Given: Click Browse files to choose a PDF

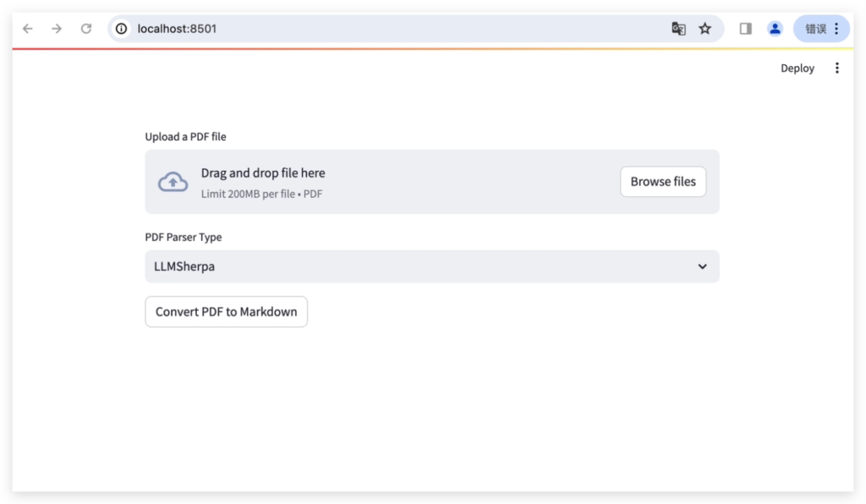Looking at the screenshot, I should [x=663, y=182].
